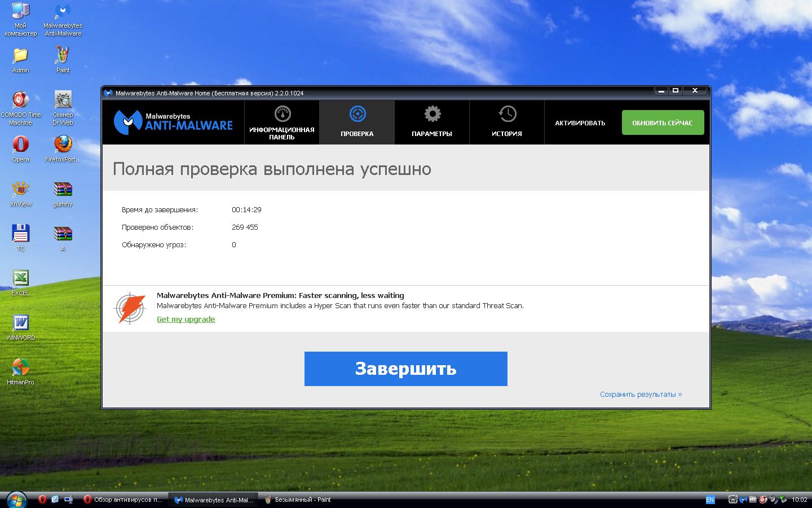812x508 pixels.
Task: Click the Активировать link in header
Action: [x=580, y=123]
